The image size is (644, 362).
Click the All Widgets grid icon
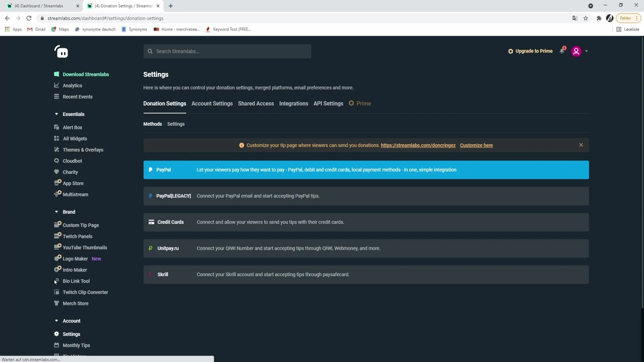tap(56, 138)
